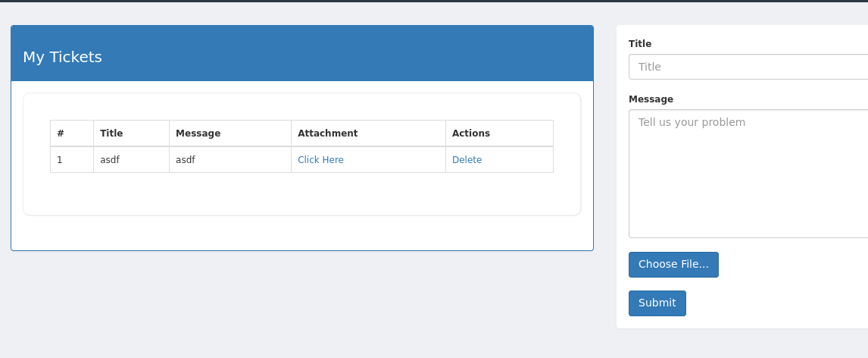This screenshot has width=868, height=358.
Task: Open the attachment via Click Here link
Action: tap(320, 160)
